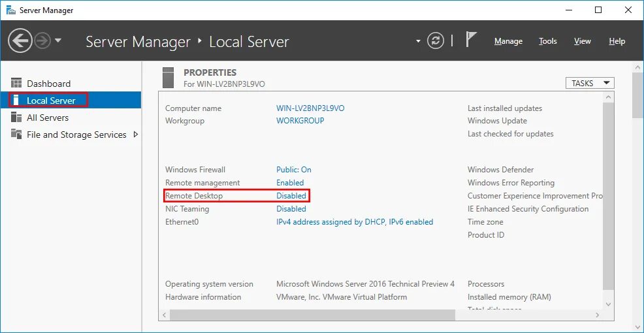Click the back navigation arrow

coord(20,41)
